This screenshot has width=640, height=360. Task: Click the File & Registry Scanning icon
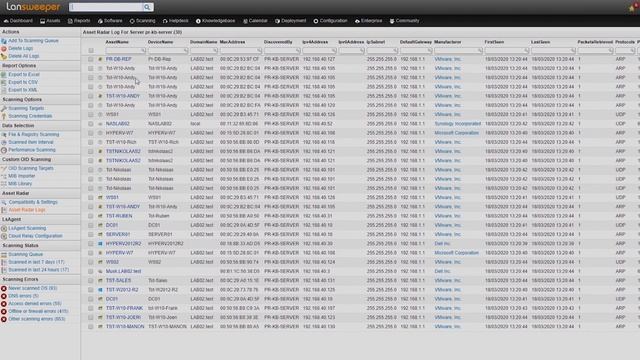(x=4, y=135)
